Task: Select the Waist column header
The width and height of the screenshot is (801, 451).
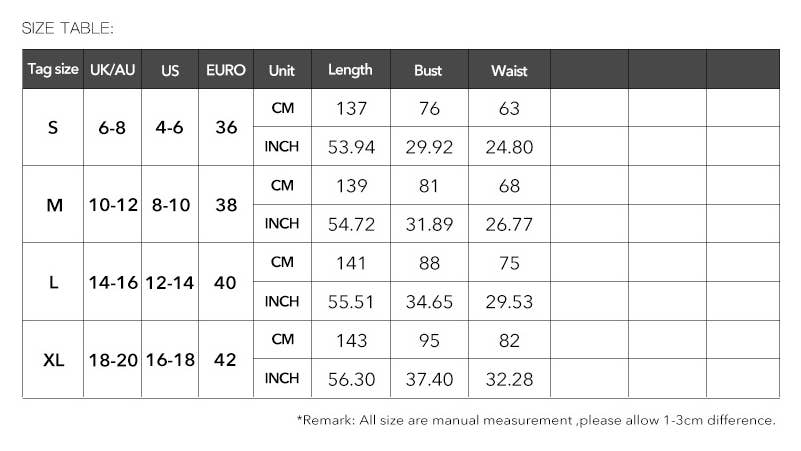Action: [509, 71]
